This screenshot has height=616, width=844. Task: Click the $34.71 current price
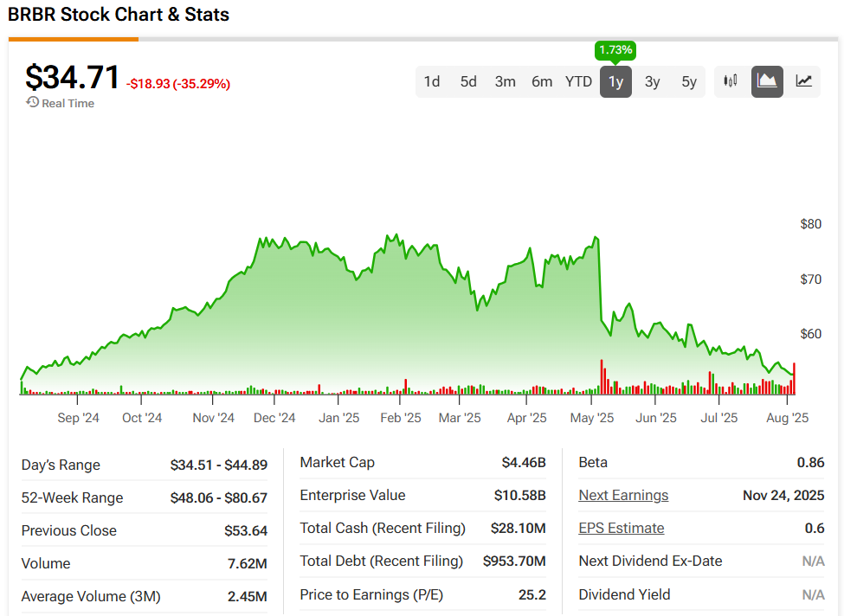point(72,77)
